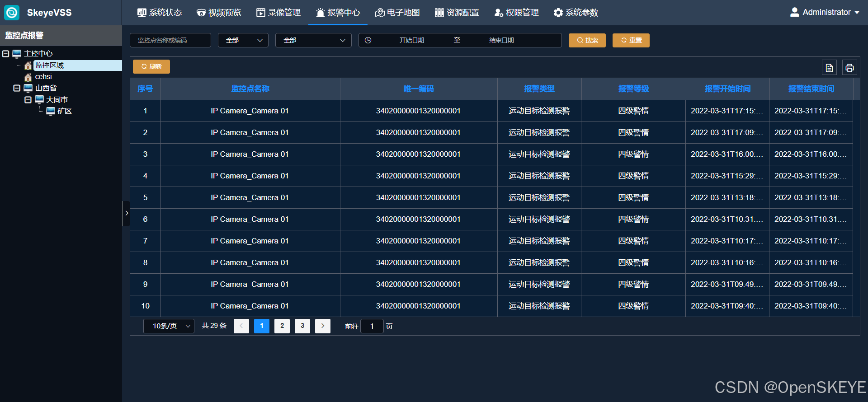Select the 报警中心 tab
Image resolution: width=868 pixels, height=402 pixels.
tap(338, 13)
